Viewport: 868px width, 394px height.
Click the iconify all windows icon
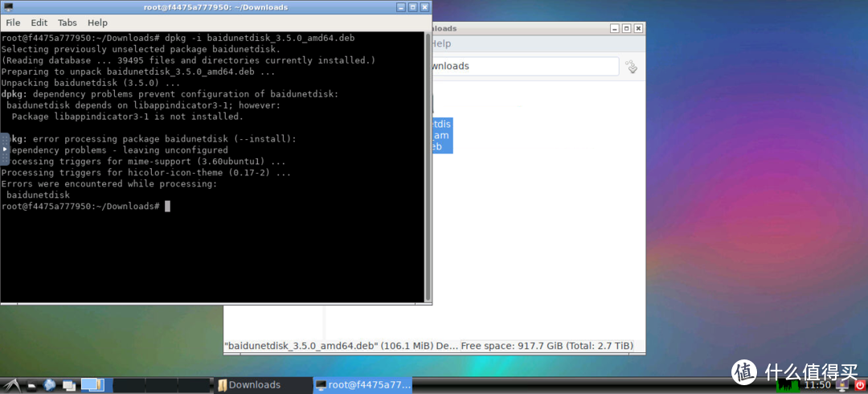69,385
